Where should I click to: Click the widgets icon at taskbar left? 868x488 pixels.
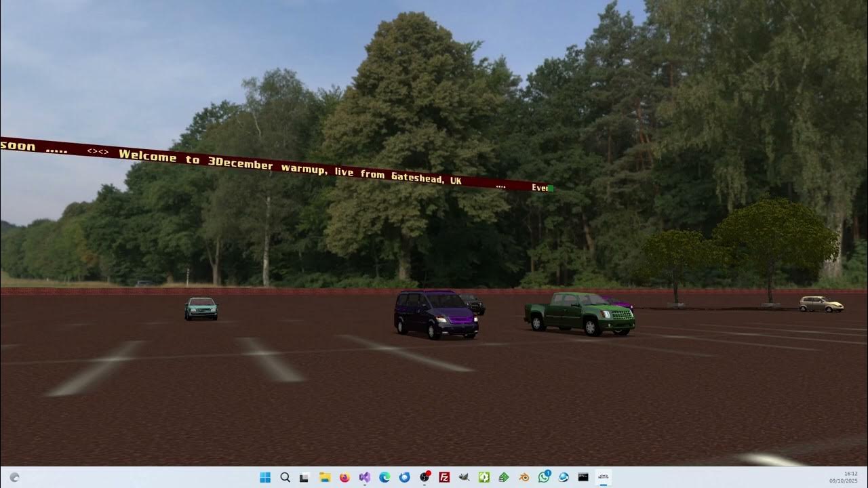coord(14,477)
